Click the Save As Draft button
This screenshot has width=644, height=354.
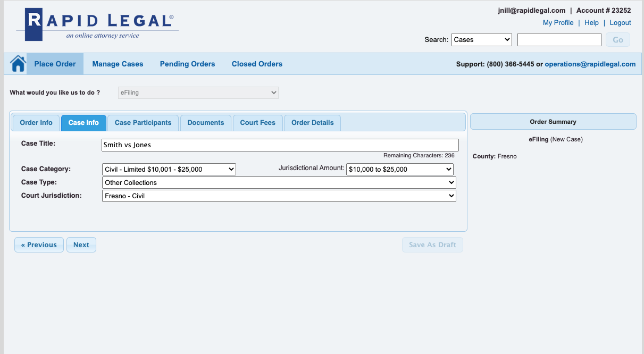(x=432, y=245)
